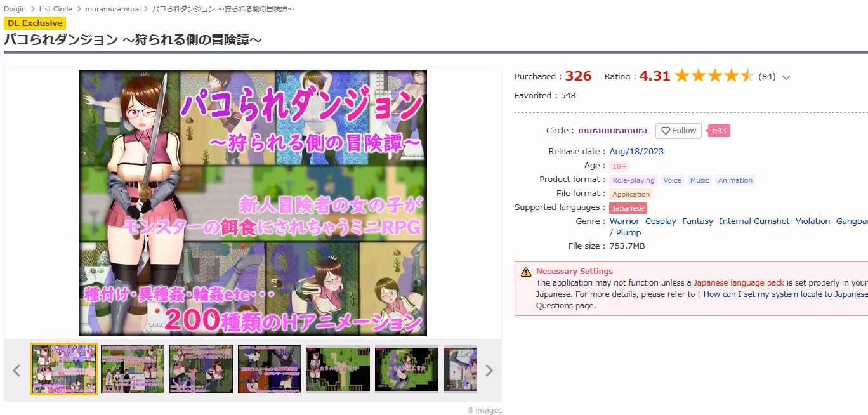The image size is (868, 415).
Task: Open the Warrior genre link
Action: (x=624, y=221)
